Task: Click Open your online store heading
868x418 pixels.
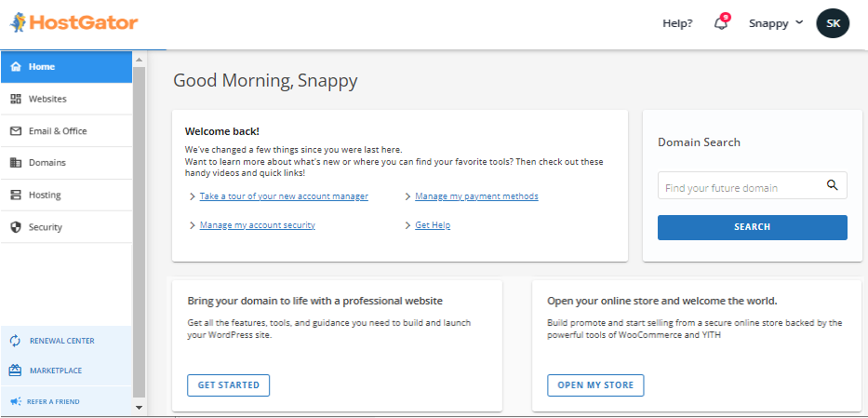Action: coord(662,302)
